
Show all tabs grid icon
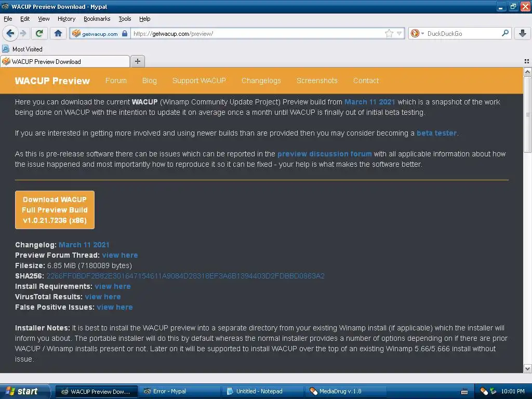[527, 61]
